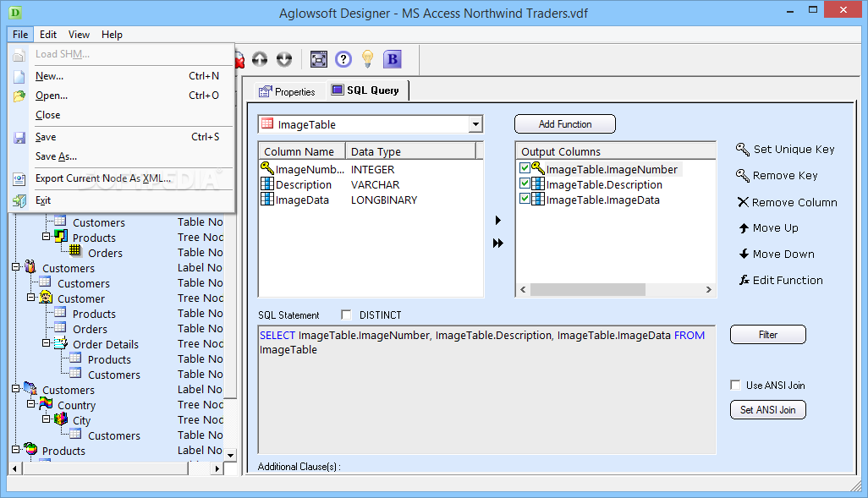Click Products tree node icon under Customers table

pyautogui.click(x=61, y=237)
